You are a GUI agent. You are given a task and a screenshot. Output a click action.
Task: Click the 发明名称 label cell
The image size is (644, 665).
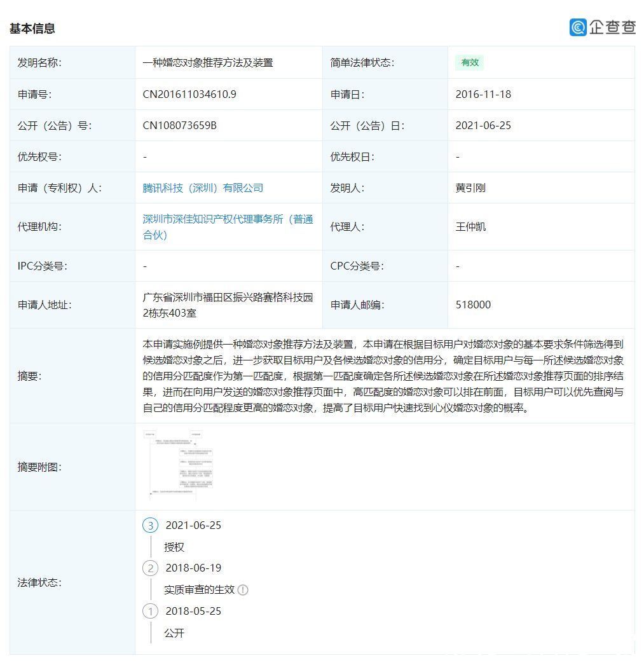(x=72, y=63)
